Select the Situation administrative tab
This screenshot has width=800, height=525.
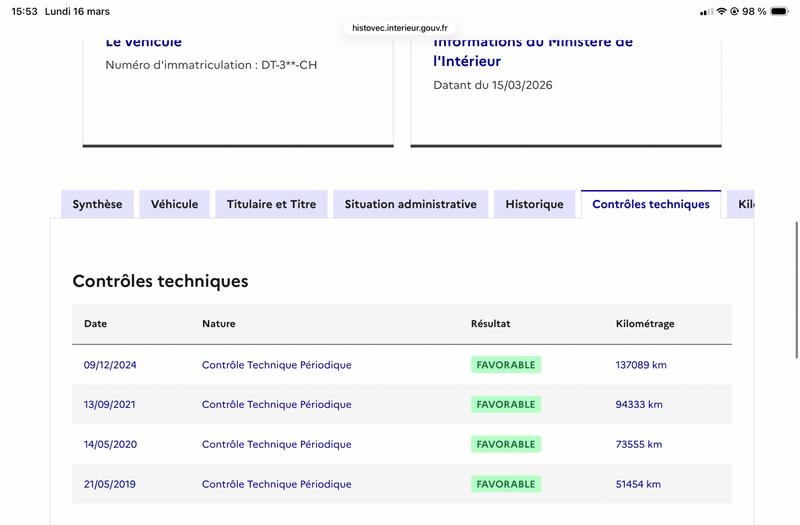click(410, 204)
